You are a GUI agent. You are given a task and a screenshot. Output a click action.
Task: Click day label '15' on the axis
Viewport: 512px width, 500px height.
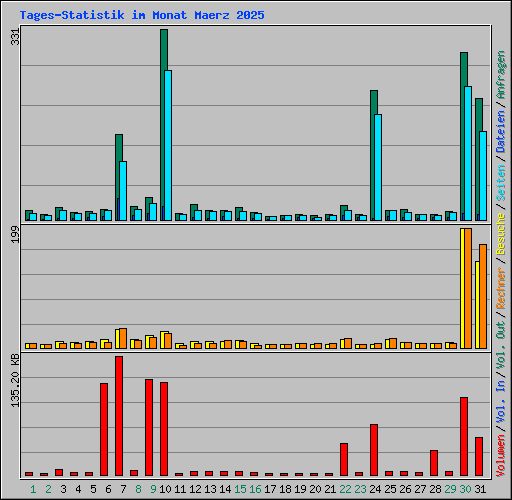tap(240, 489)
